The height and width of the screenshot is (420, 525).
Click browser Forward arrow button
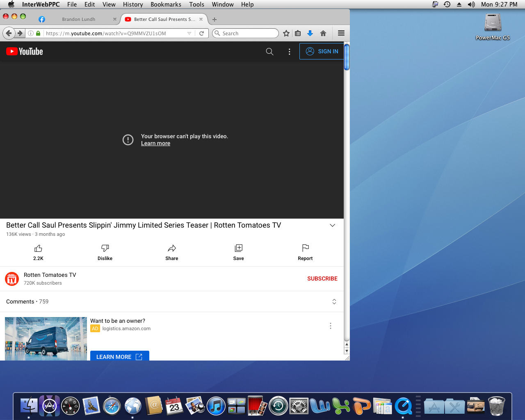click(20, 33)
